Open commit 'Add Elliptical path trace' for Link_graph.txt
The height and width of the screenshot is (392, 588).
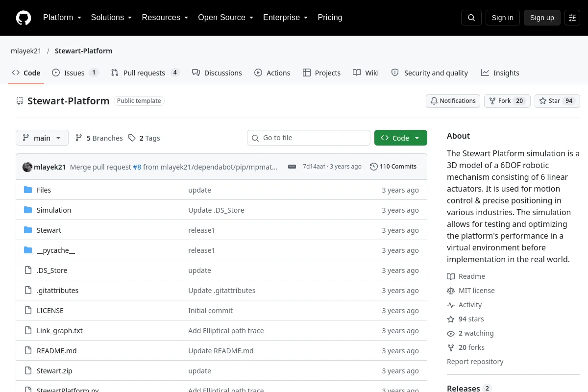click(226, 331)
